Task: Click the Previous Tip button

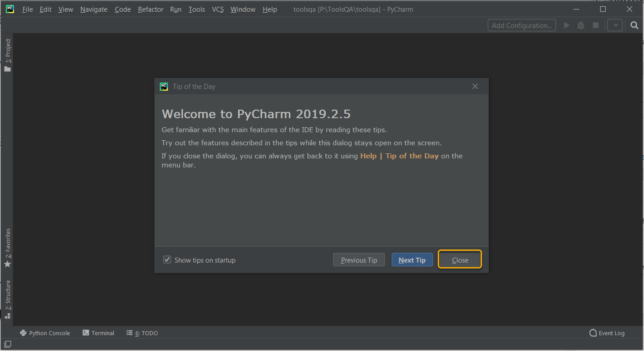Action: tap(359, 260)
